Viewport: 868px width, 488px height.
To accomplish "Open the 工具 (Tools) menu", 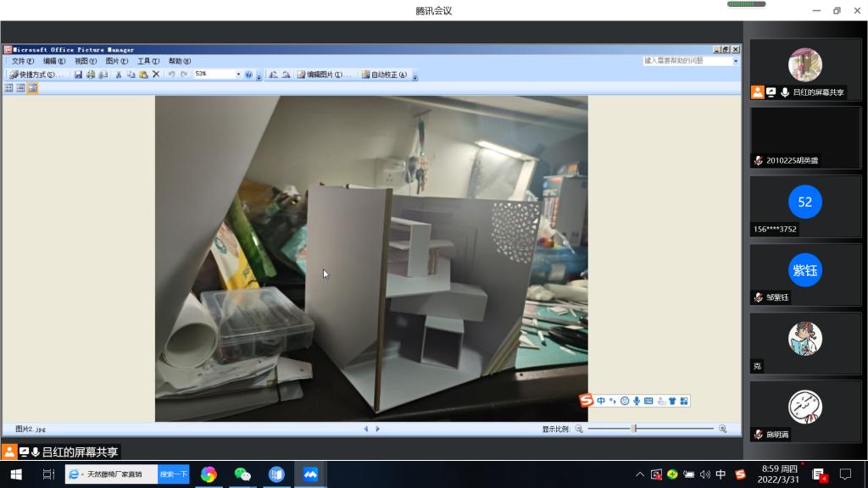I will click(x=148, y=61).
